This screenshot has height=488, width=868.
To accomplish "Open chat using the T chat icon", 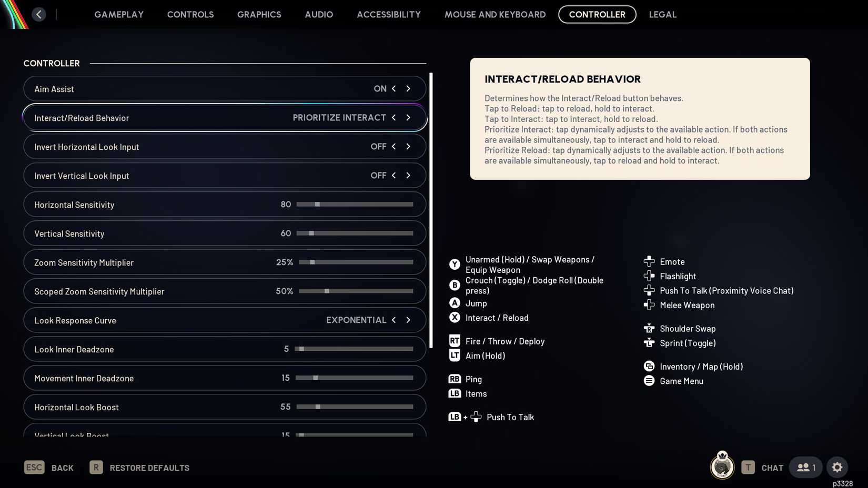I will point(748,467).
